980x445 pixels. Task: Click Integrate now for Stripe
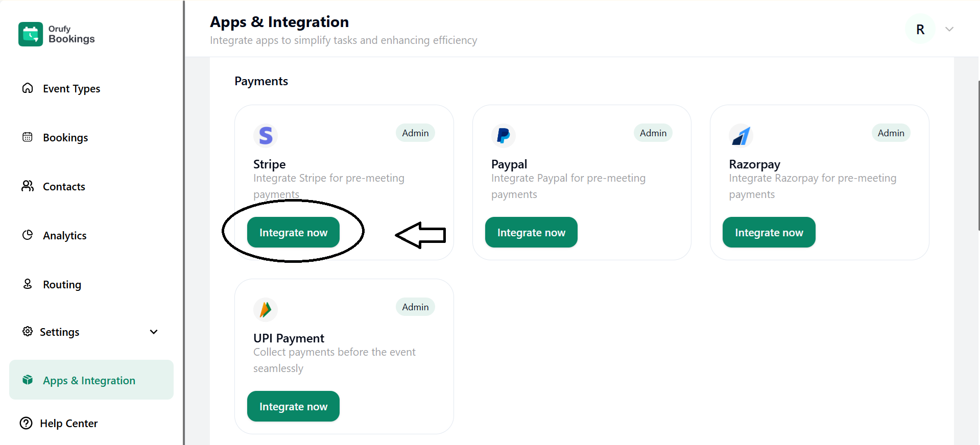pyautogui.click(x=293, y=232)
